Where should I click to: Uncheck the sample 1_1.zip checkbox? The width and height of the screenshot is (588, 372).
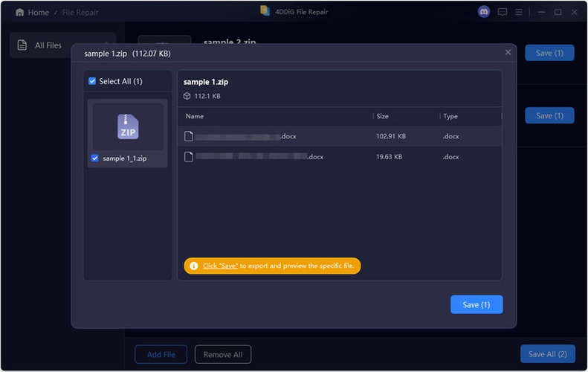pos(95,158)
